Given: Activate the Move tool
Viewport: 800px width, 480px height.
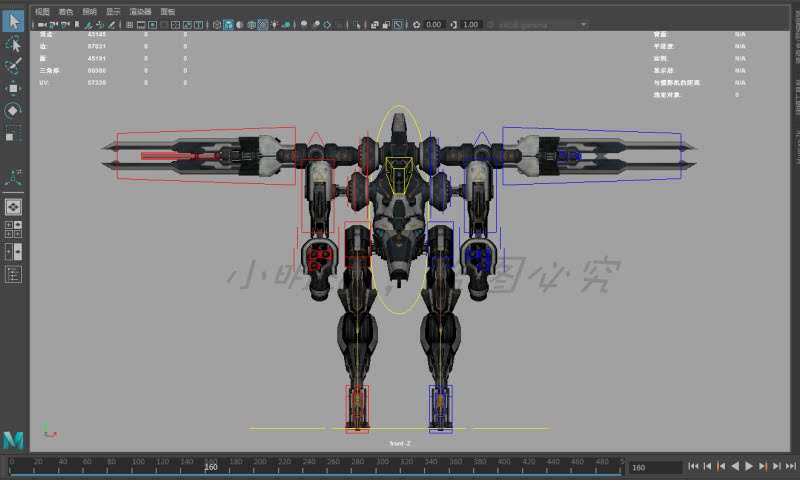Looking at the screenshot, I should click(13, 88).
